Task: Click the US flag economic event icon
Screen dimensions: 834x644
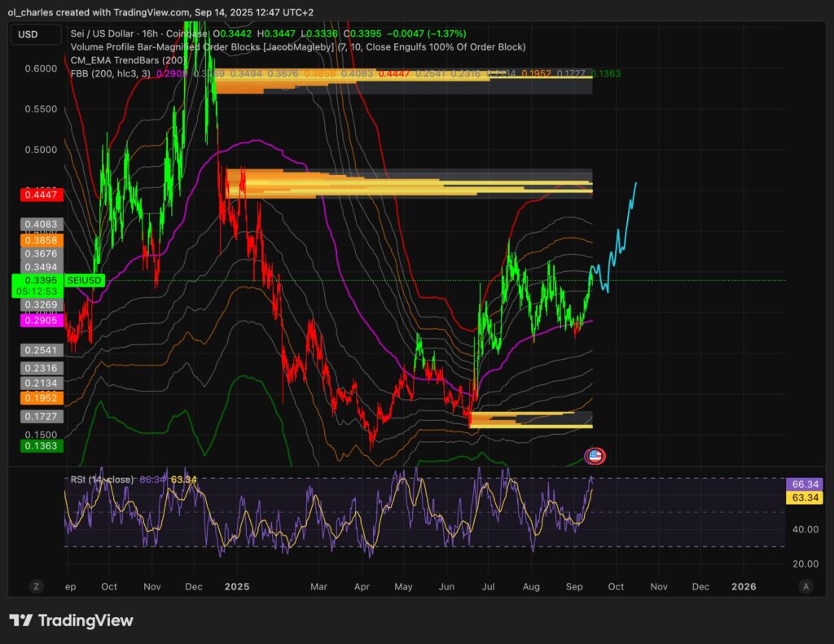Action: tap(595, 456)
